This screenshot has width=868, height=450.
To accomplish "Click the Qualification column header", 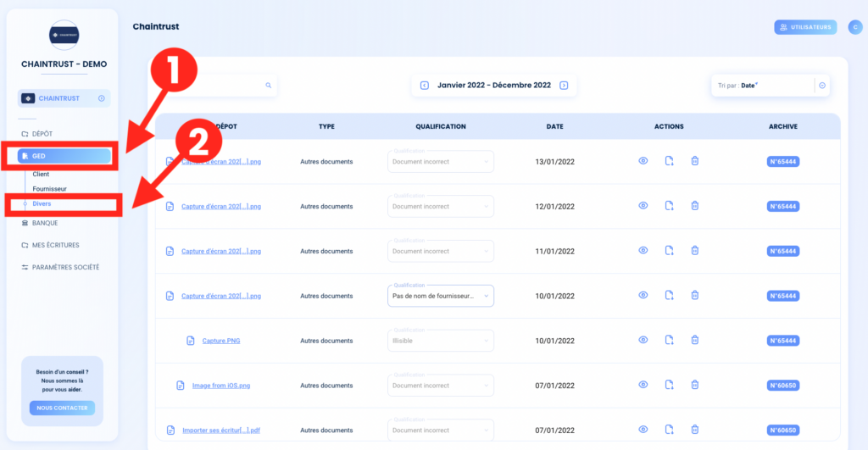I will [x=441, y=127].
